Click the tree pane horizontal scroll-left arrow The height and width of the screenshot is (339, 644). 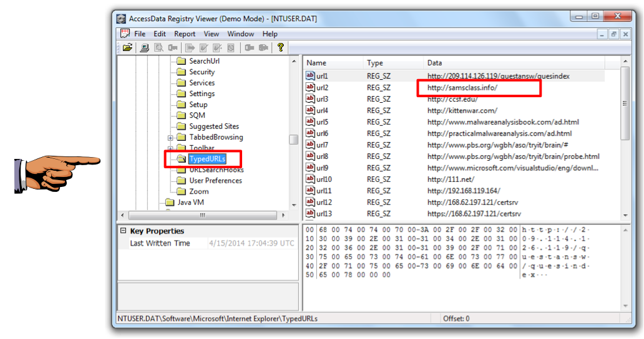point(122,215)
